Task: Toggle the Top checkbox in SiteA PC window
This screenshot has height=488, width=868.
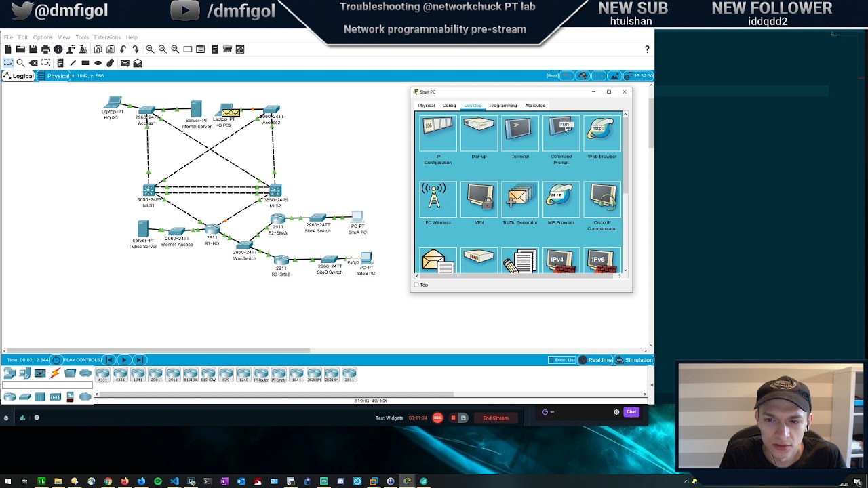Action: coord(416,285)
